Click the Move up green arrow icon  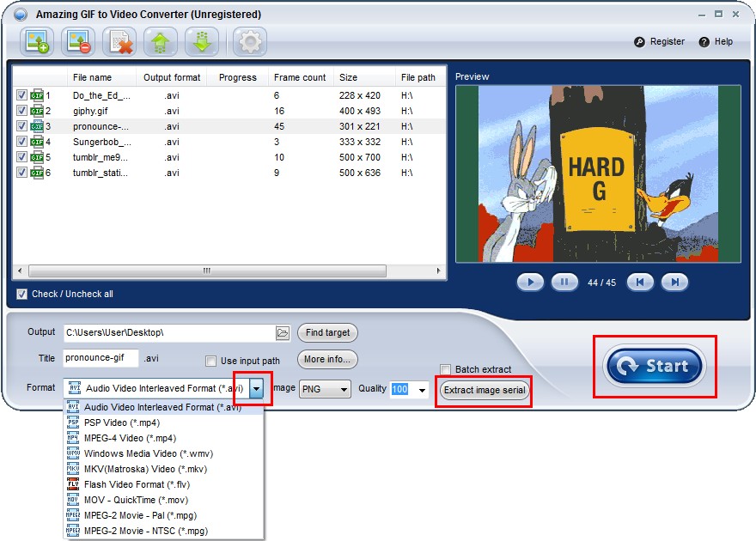[161, 41]
